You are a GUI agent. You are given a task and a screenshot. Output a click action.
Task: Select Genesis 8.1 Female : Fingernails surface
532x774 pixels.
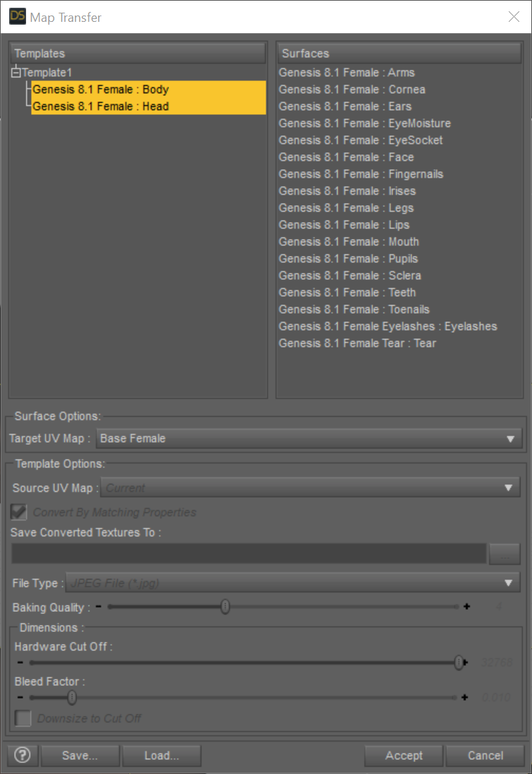(x=361, y=173)
